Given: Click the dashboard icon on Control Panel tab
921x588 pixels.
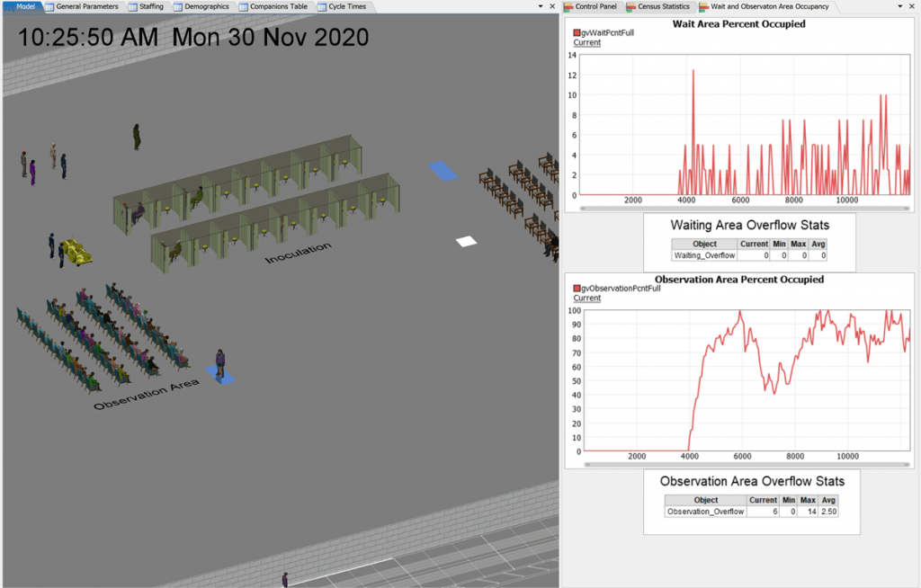Looking at the screenshot, I should 569,5.
